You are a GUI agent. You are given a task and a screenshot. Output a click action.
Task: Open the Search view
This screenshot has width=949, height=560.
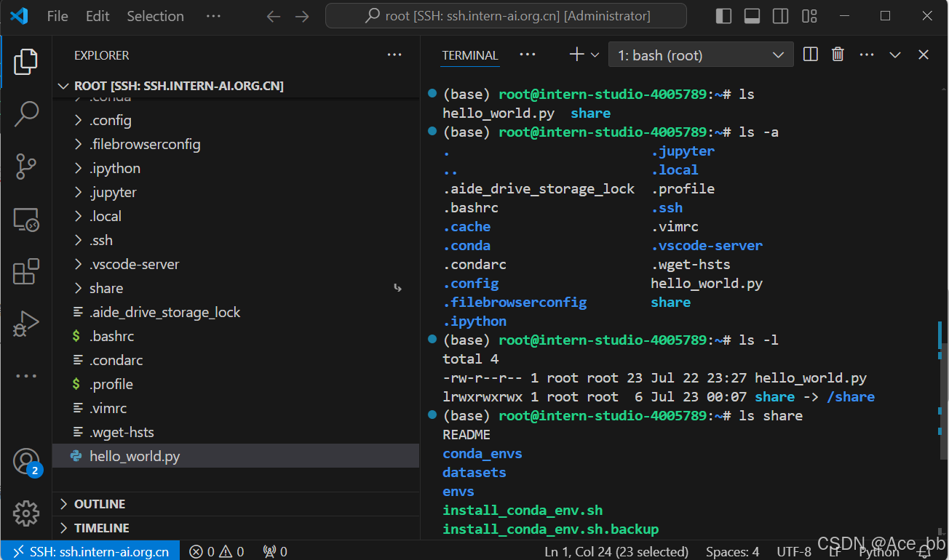pos(25,113)
